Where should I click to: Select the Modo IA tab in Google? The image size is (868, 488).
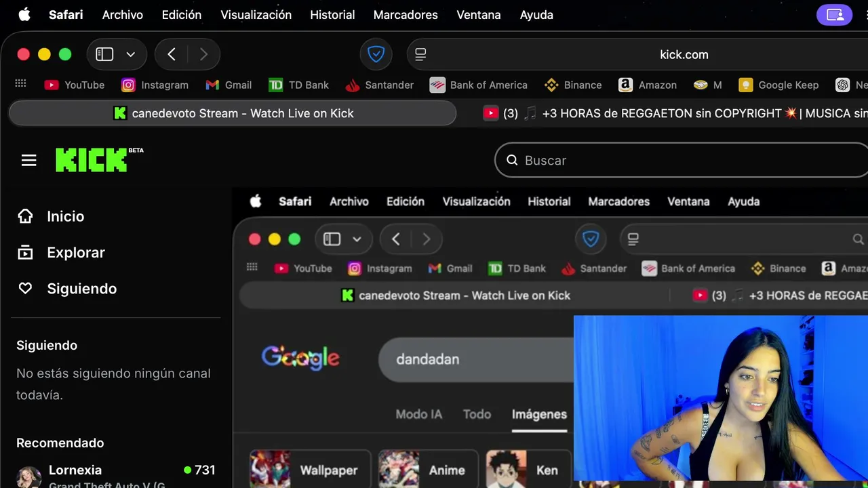[418, 414]
